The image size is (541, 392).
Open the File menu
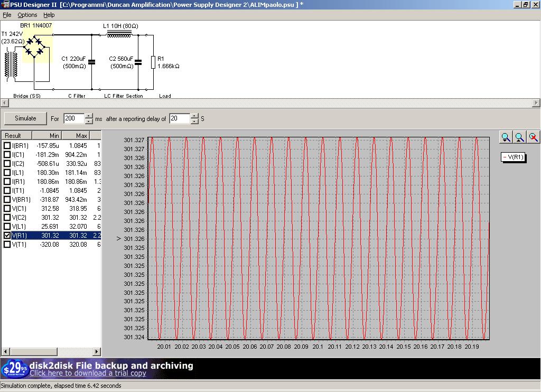pyautogui.click(x=7, y=15)
